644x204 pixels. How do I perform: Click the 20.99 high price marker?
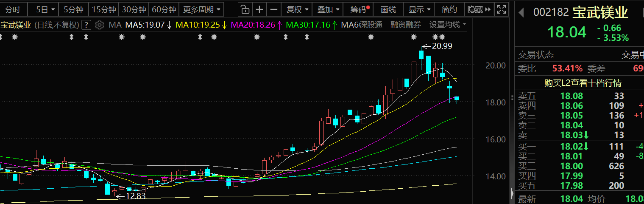pyautogui.click(x=442, y=46)
